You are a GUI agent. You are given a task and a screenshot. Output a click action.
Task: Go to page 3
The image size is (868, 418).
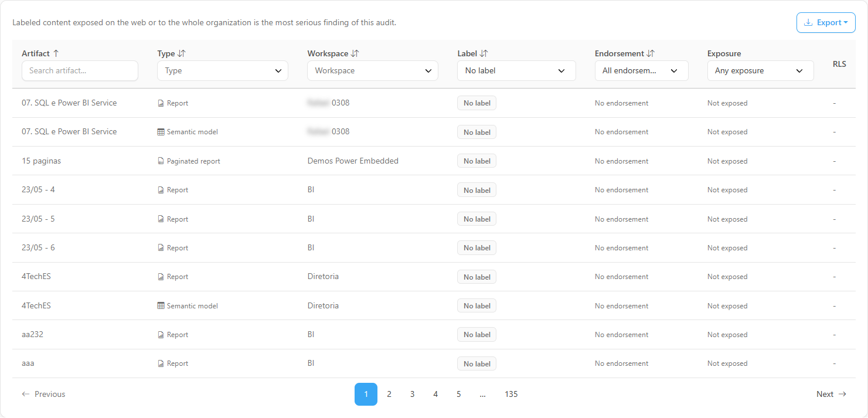point(412,395)
